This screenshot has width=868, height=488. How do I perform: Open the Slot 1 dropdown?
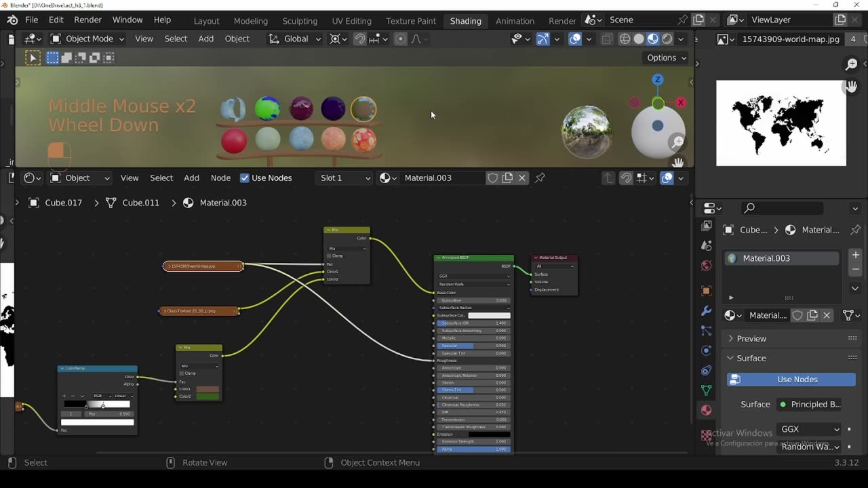pyautogui.click(x=345, y=178)
